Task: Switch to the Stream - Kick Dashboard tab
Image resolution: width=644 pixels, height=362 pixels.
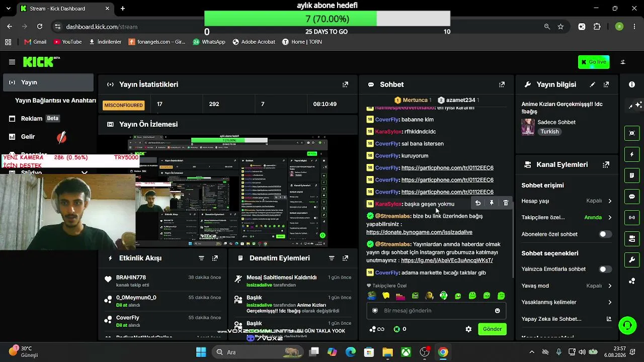Action: (64, 9)
